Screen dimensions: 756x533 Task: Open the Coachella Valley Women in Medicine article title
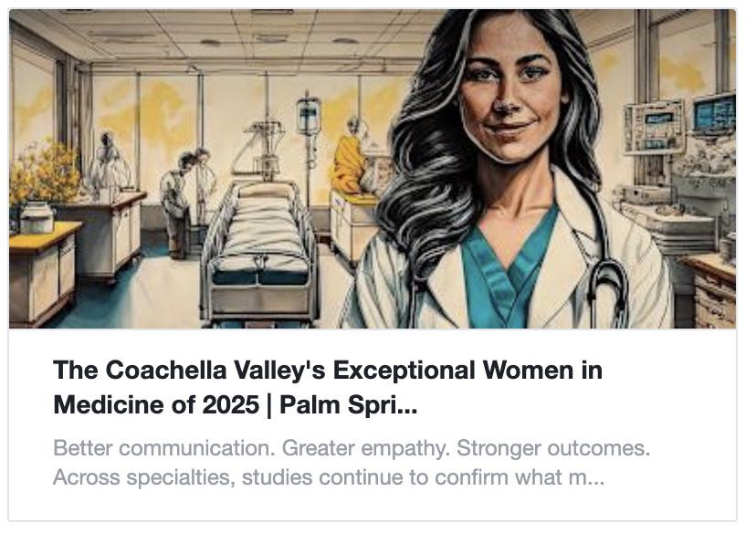tap(328, 371)
